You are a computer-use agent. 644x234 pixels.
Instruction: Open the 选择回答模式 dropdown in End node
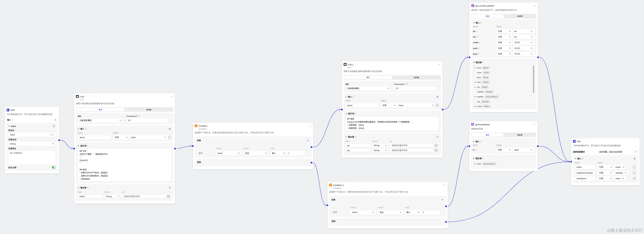(617, 152)
